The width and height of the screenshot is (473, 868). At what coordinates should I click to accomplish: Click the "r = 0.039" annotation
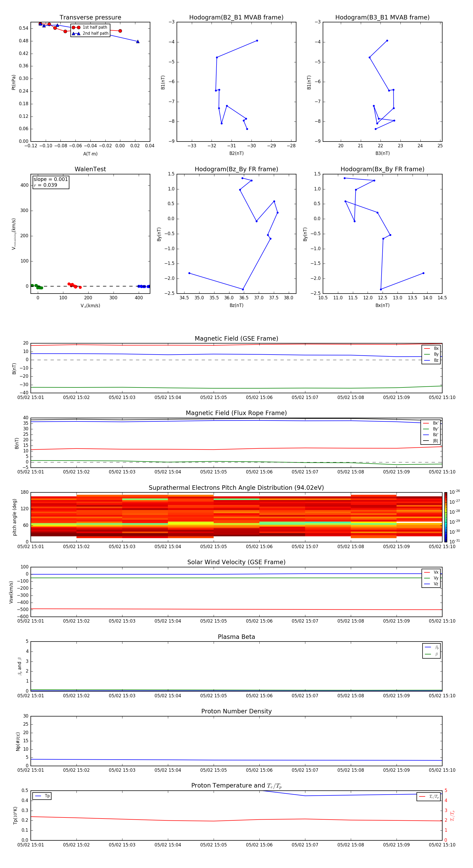45,185
